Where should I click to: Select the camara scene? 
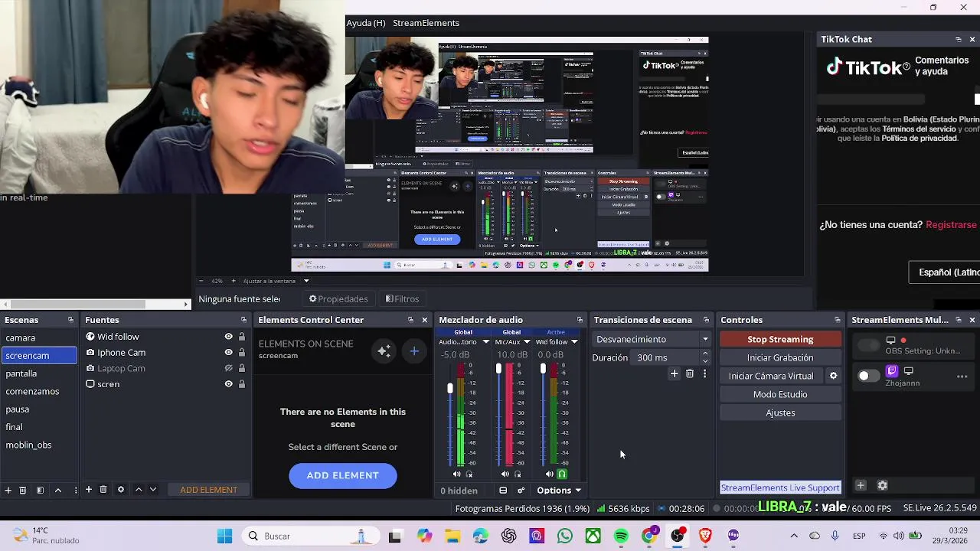(x=39, y=337)
